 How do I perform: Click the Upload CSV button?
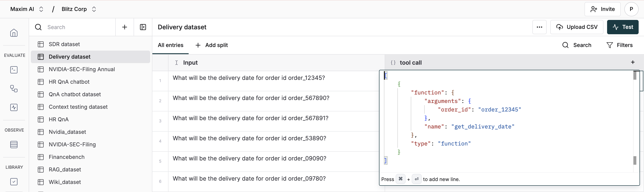[x=577, y=27]
